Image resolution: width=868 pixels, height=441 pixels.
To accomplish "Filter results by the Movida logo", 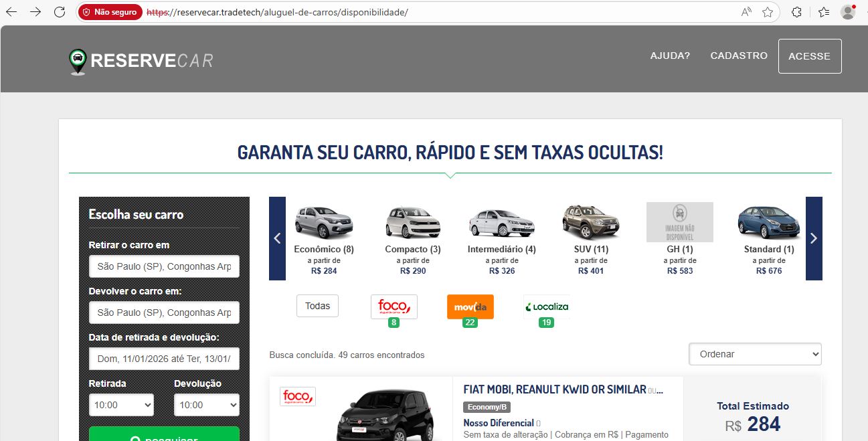I will 470,306.
